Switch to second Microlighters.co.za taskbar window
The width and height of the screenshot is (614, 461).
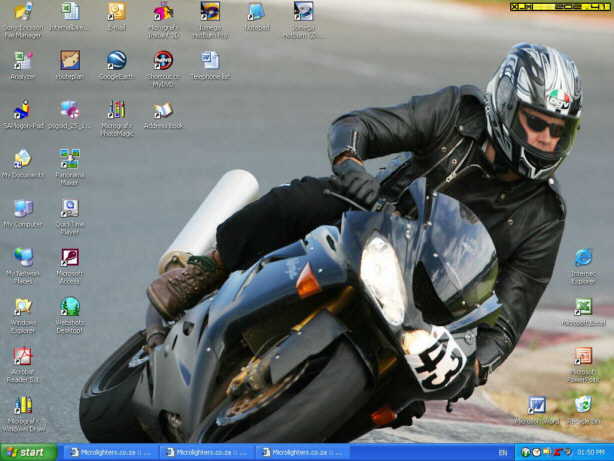206,452
